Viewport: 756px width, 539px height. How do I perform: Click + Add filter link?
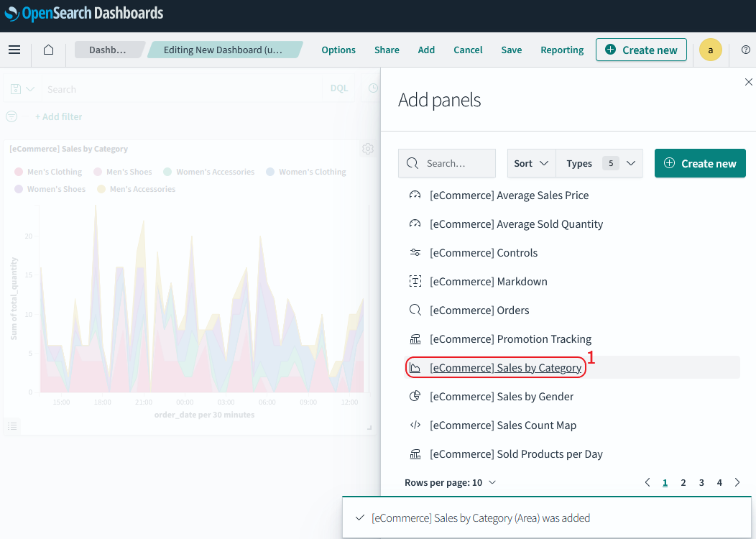pos(58,116)
